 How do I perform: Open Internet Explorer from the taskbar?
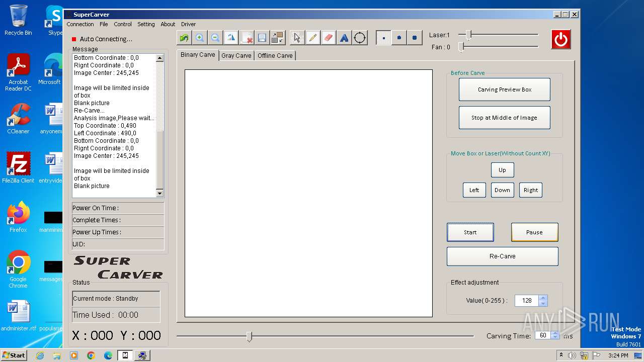(40, 355)
